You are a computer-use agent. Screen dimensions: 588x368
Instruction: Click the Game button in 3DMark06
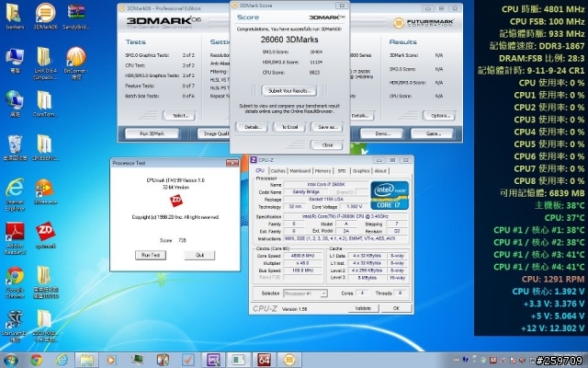(x=433, y=133)
